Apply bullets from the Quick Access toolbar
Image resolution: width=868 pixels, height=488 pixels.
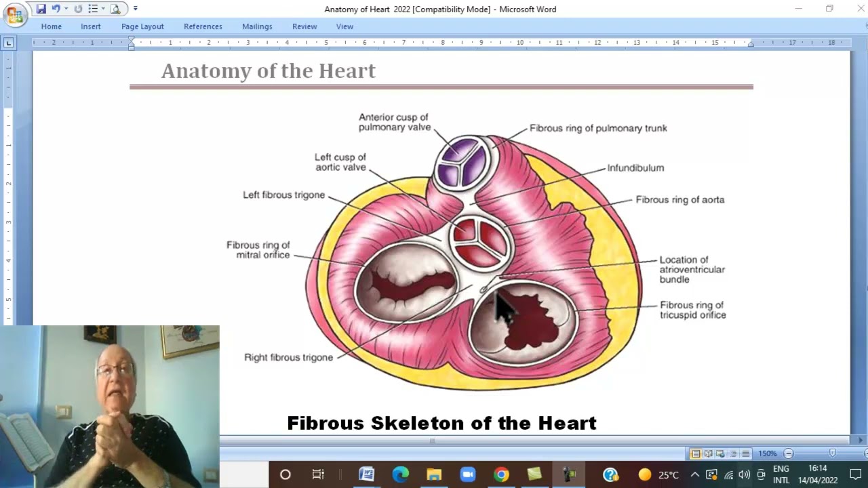coord(93,9)
